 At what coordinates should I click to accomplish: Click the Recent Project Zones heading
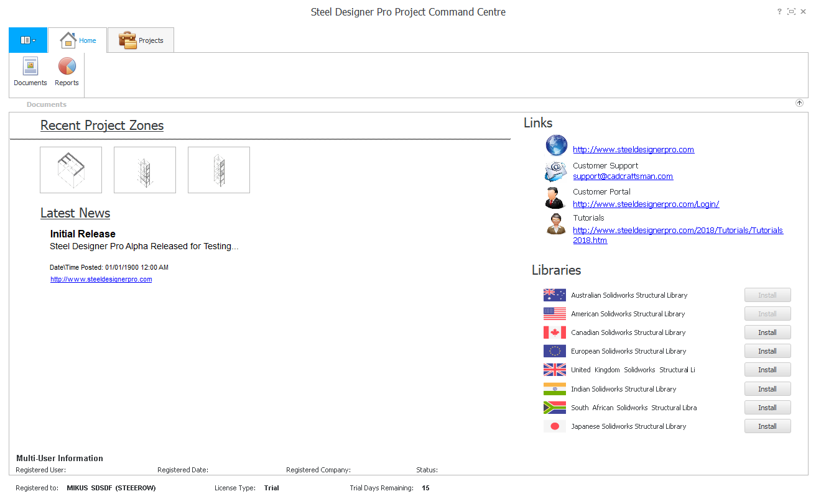point(102,126)
